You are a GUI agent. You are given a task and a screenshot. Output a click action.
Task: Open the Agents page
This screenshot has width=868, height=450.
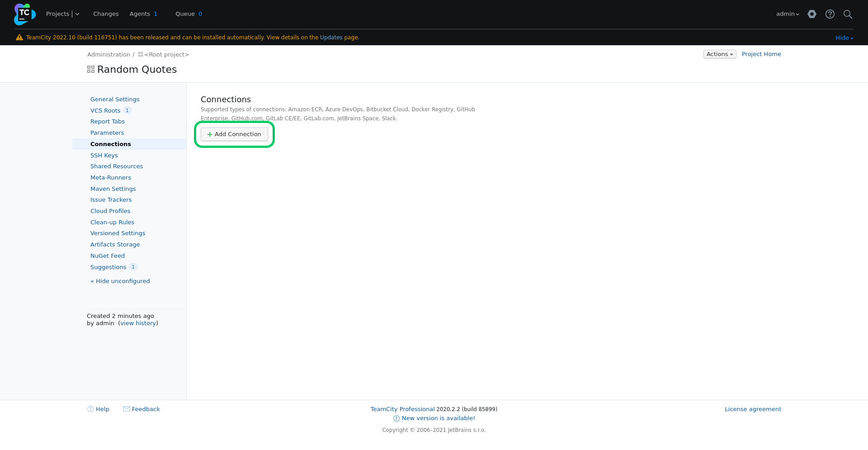click(x=140, y=14)
